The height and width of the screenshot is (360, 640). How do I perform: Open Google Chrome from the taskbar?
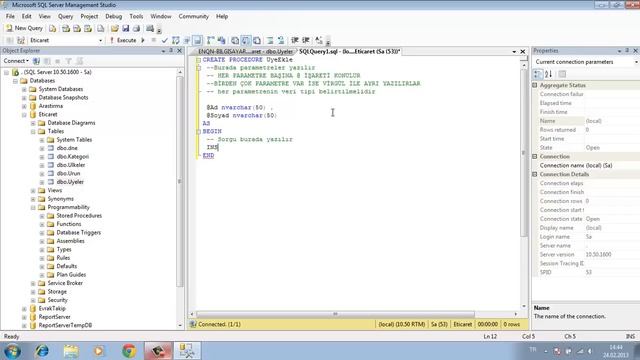pyautogui.click(x=129, y=351)
